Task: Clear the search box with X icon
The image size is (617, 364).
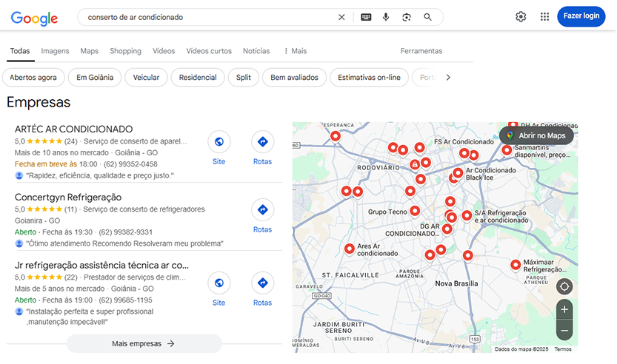Action: coord(341,17)
